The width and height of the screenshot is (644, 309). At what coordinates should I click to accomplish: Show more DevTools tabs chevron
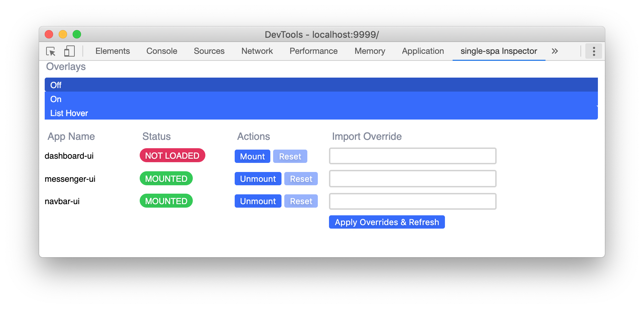555,51
